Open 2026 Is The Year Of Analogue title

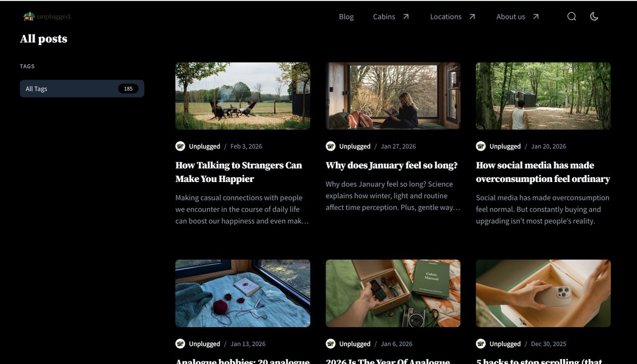(388, 361)
